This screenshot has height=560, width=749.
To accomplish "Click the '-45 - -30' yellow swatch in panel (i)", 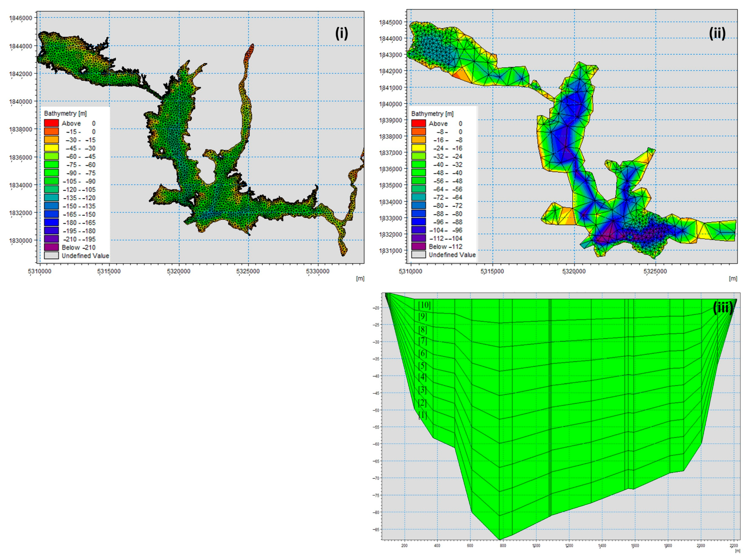I will 52,148.
